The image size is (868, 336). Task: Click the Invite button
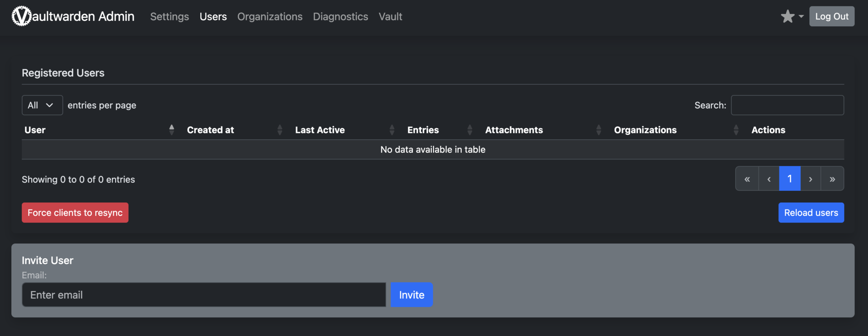pos(411,295)
